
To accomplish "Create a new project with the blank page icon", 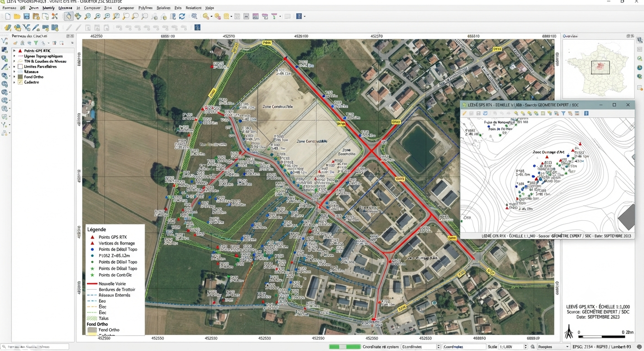I will [8, 16].
